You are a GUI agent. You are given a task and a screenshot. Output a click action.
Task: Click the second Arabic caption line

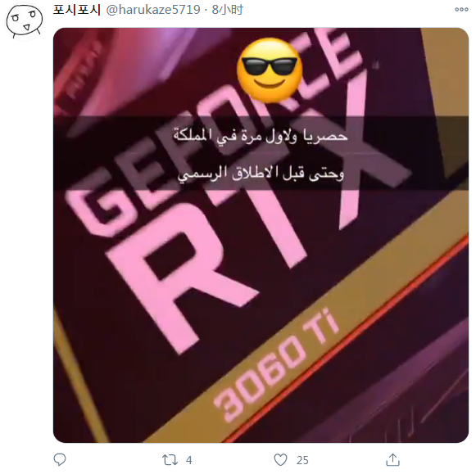pos(261,174)
